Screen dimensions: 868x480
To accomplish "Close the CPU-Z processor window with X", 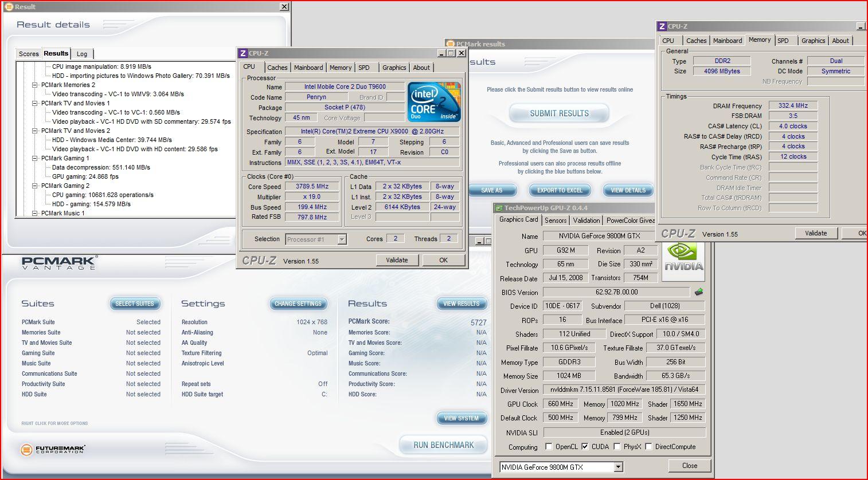I will (462, 53).
